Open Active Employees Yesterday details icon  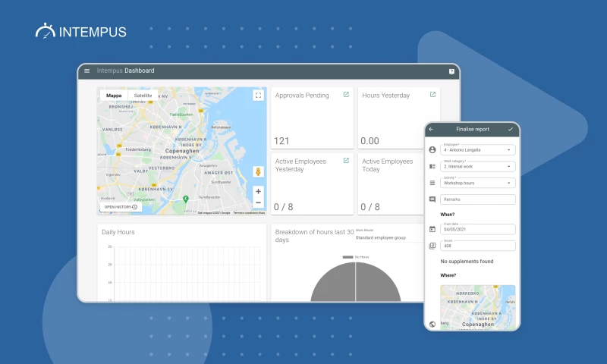[346, 161]
